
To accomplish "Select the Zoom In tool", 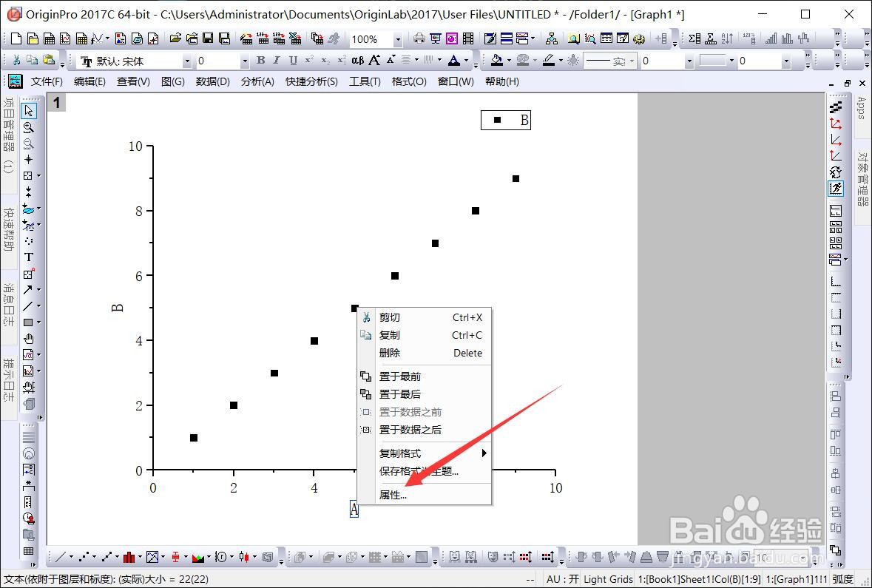I will coord(28,127).
